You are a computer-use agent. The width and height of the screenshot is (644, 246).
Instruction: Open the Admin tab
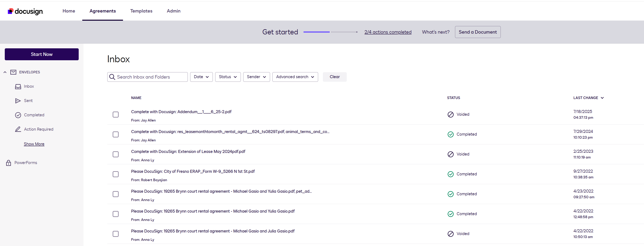pos(173,11)
